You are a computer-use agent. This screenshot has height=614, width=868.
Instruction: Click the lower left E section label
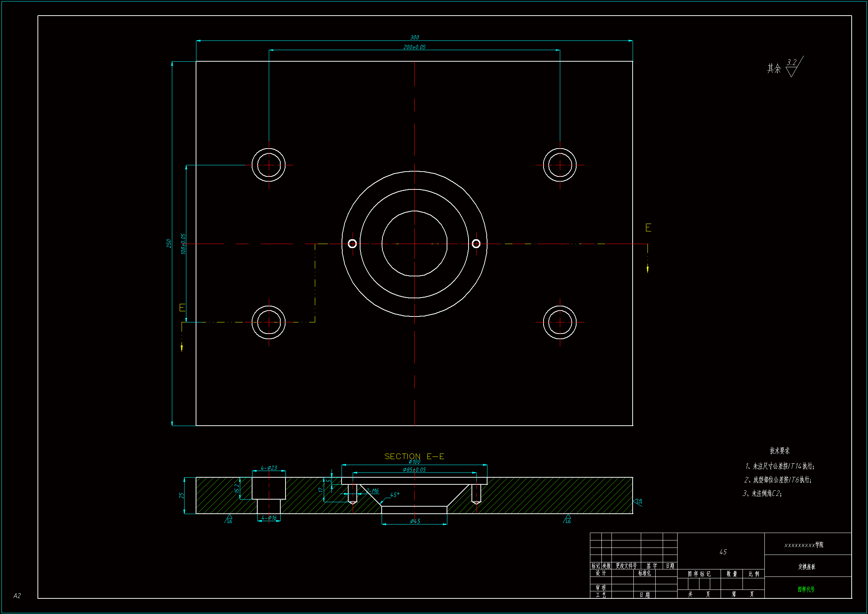tap(182, 308)
